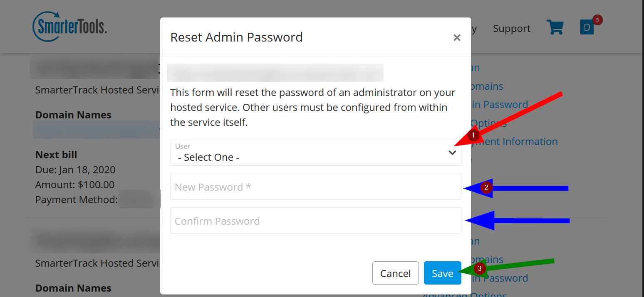This screenshot has height=297, width=644.
Task: Close the Reset Admin Password dialog
Action: [457, 38]
